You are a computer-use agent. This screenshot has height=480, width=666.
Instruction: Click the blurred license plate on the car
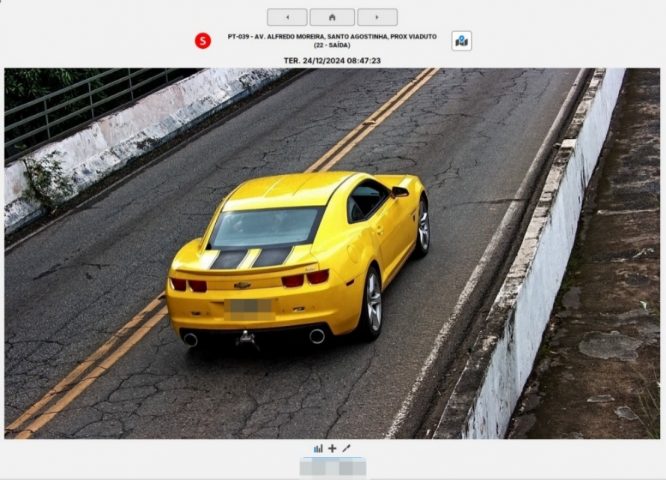pos(250,309)
